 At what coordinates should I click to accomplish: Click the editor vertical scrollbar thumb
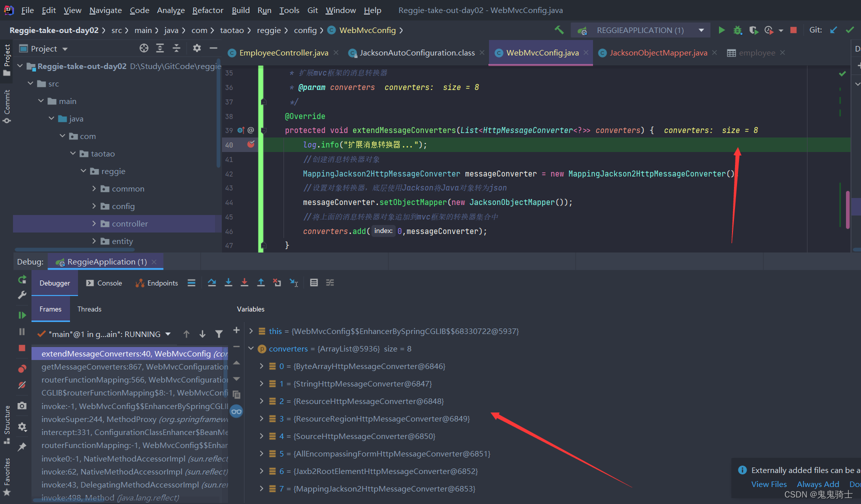pos(848,210)
